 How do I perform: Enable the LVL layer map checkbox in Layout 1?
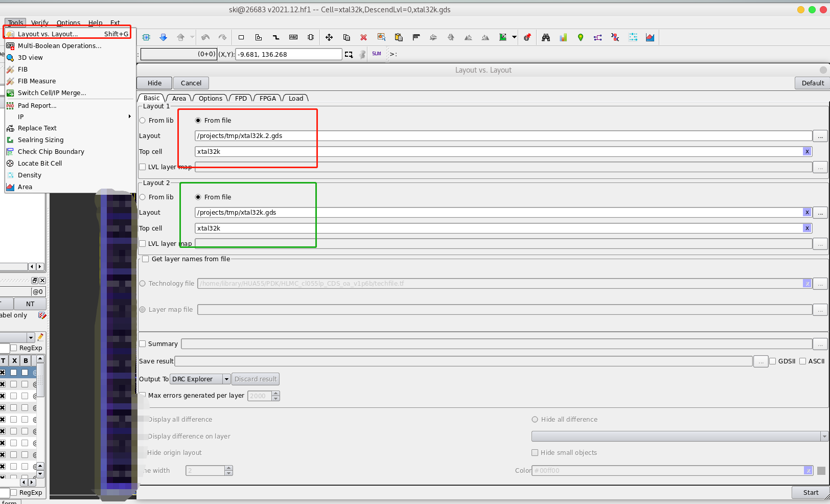point(142,167)
